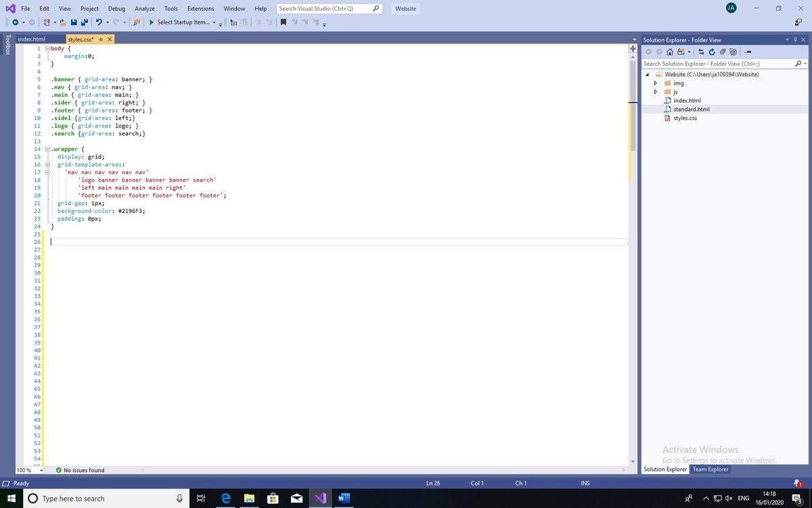Screen dimensions: 812x508
Task: Select styles.css in Solution Explorer
Action: pos(685,118)
